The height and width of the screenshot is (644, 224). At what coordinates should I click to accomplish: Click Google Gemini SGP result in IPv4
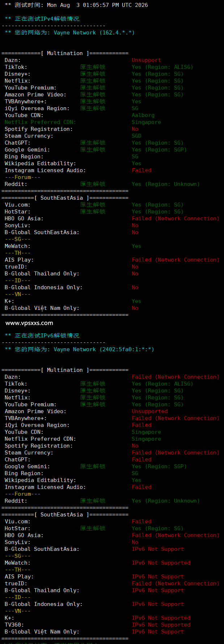(159, 150)
